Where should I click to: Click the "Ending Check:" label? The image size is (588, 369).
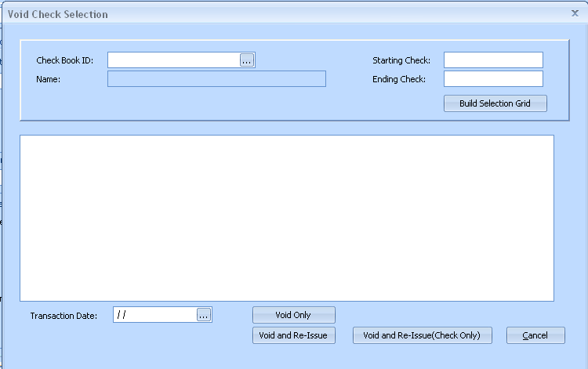(x=398, y=79)
